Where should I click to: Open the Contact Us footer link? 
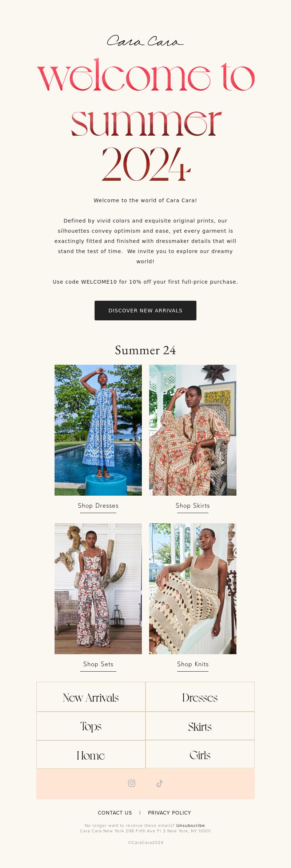(115, 813)
